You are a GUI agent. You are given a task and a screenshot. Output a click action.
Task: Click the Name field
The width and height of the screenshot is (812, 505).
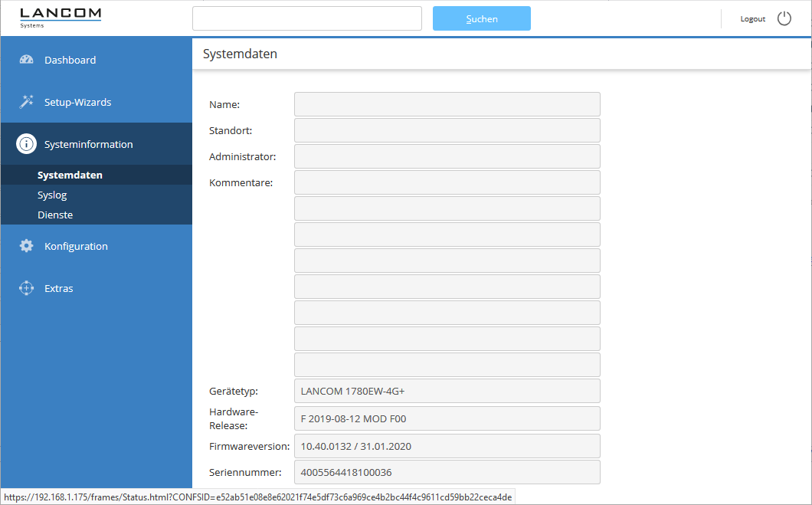(x=447, y=104)
